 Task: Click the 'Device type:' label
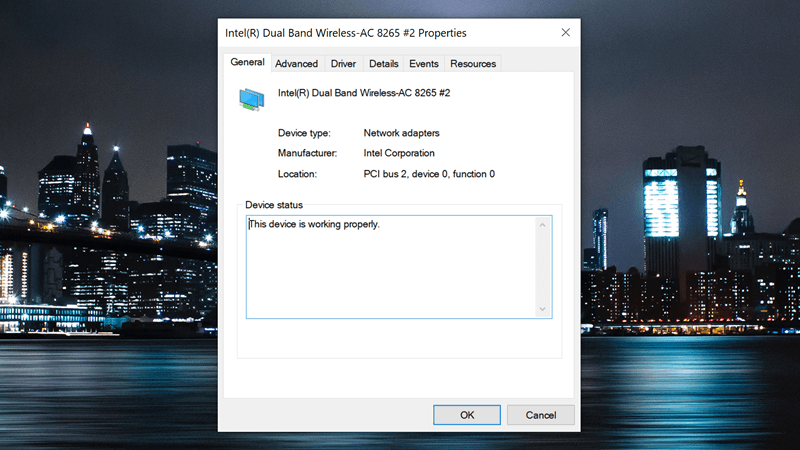[304, 133]
